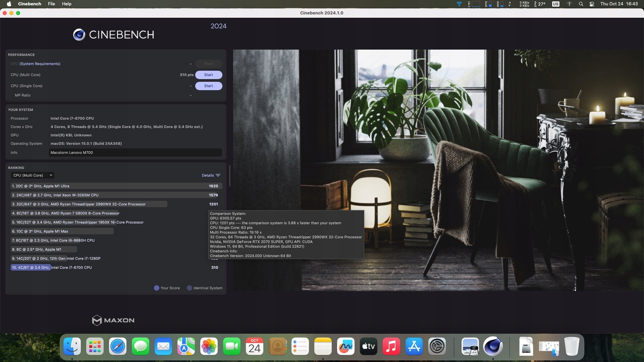Start the CPU Multi Core benchmark
Image resolution: width=644 pixels, height=362 pixels.
click(x=208, y=75)
